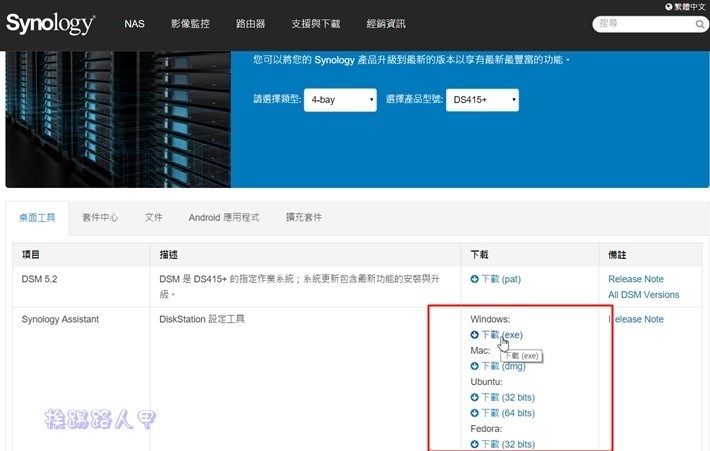Viewport: 710px width, 451px height.
Task: Open the NAS menu
Action: coord(134,24)
